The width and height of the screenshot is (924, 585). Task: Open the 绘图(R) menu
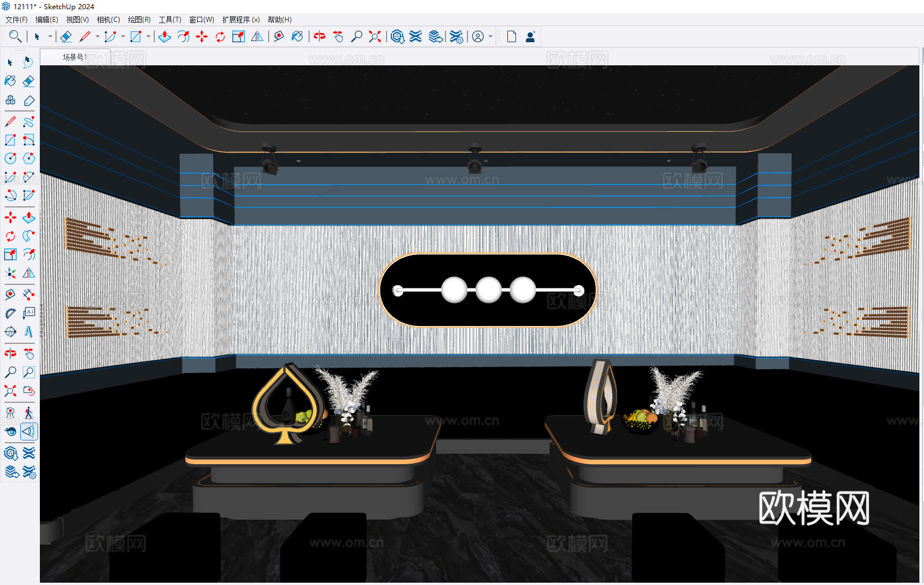tap(139, 20)
